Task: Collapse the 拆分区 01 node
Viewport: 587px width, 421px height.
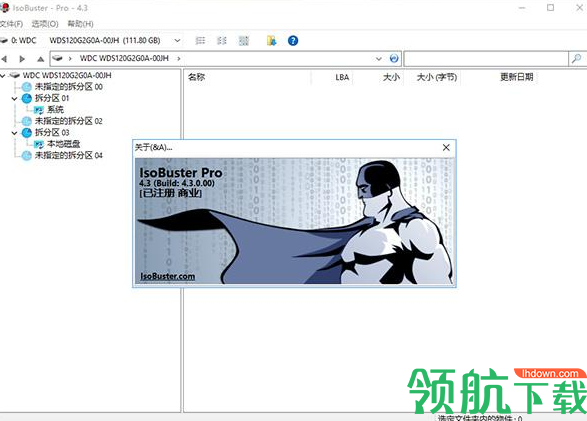Action: pyautogui.click(x=14, y=99)
